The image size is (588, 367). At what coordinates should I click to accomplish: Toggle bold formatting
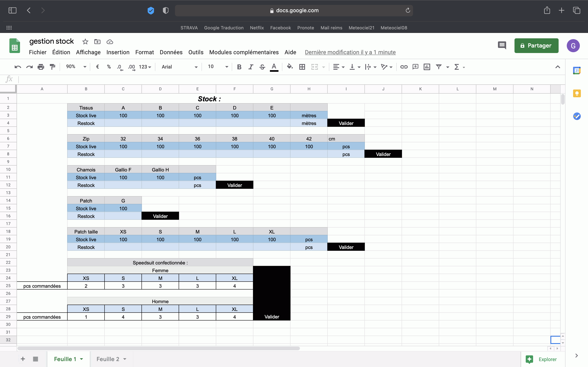[x=239, y=67]
